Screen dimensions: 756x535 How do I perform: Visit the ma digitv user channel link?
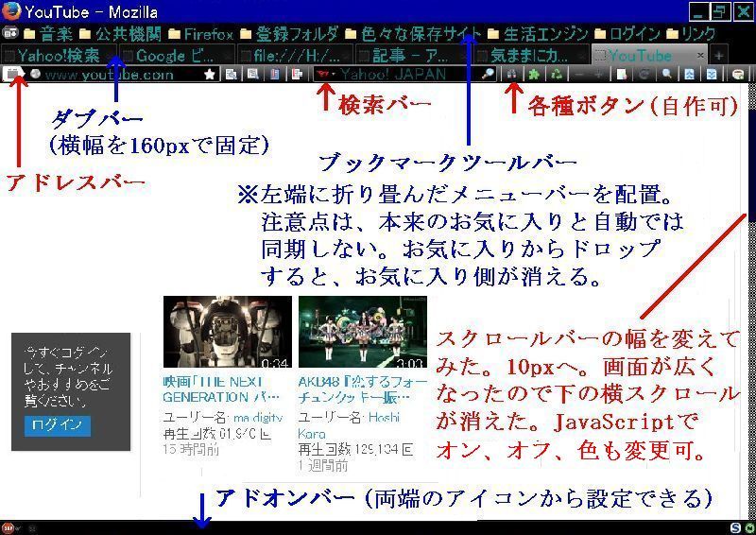pos(258,417)
